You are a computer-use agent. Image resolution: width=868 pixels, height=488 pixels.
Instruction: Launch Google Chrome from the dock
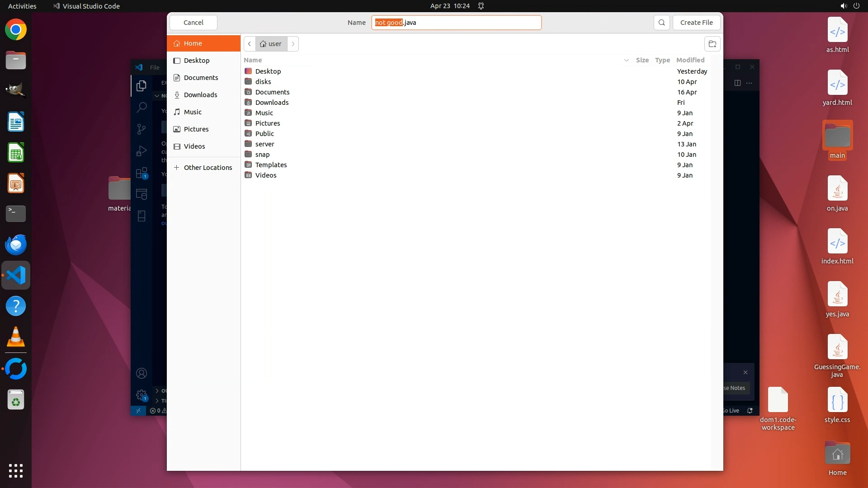click(x=16, y=30)
